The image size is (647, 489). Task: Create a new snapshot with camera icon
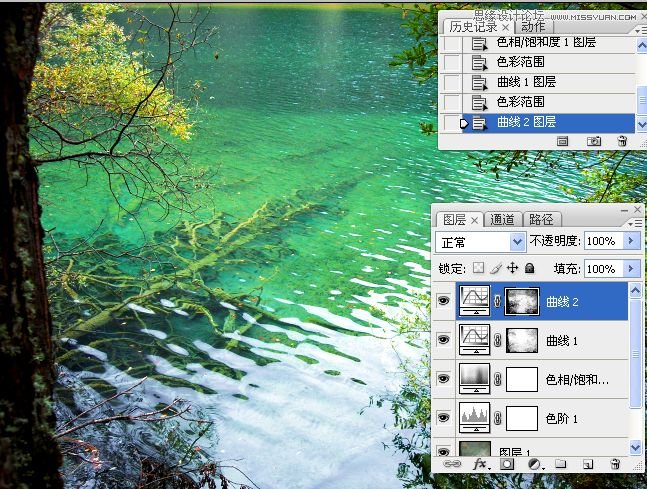tap(593, 141)
